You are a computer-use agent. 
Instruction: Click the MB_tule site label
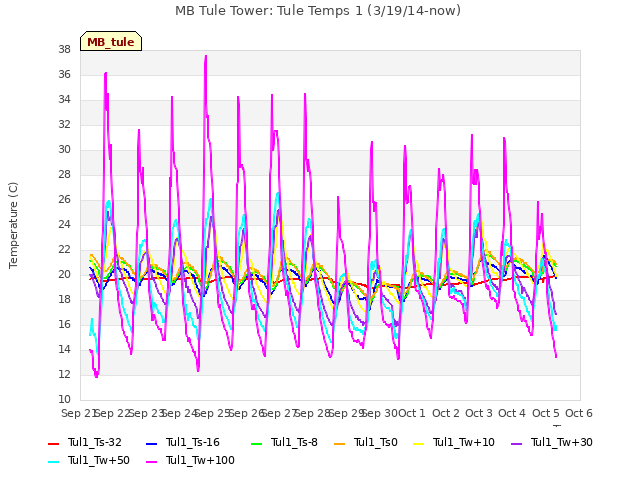point(111,42)
